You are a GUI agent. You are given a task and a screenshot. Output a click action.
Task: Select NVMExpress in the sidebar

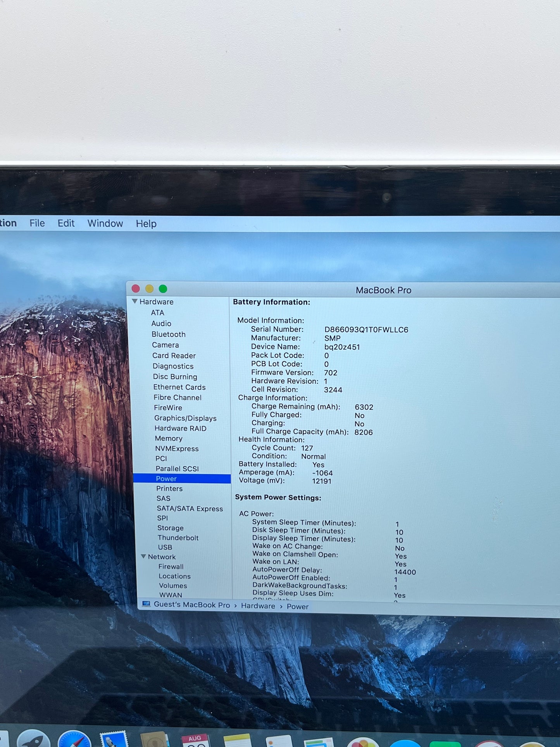(x=177, y=448)
